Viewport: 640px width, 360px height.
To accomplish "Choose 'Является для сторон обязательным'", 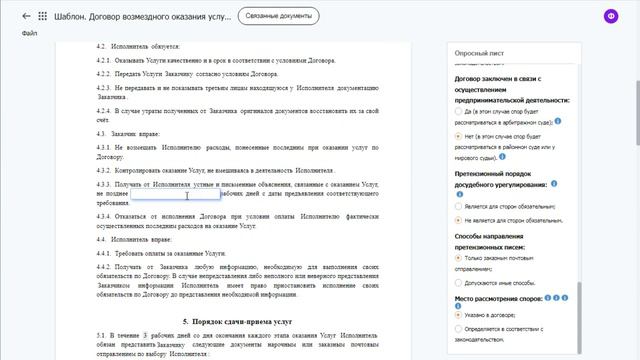I will tap(458, 207).
